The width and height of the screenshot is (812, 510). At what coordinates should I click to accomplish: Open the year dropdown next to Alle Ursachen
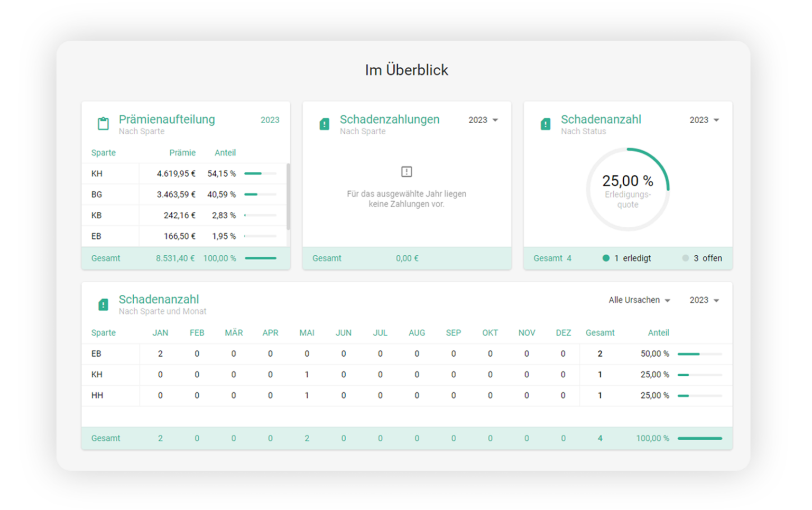[x=704, y=300]
